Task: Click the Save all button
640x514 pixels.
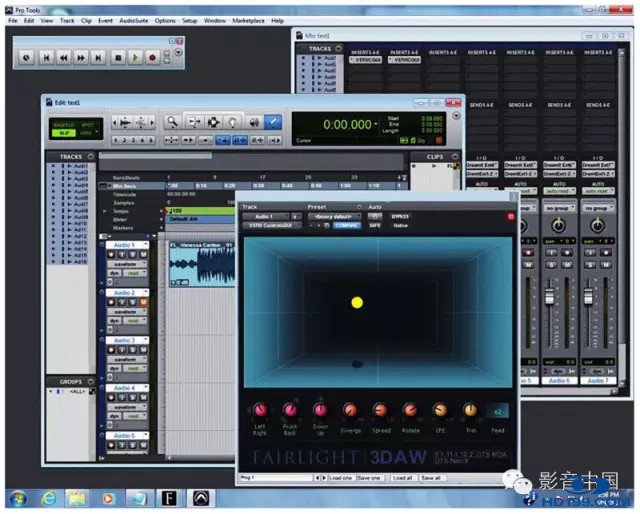Action: click(431, 478)
